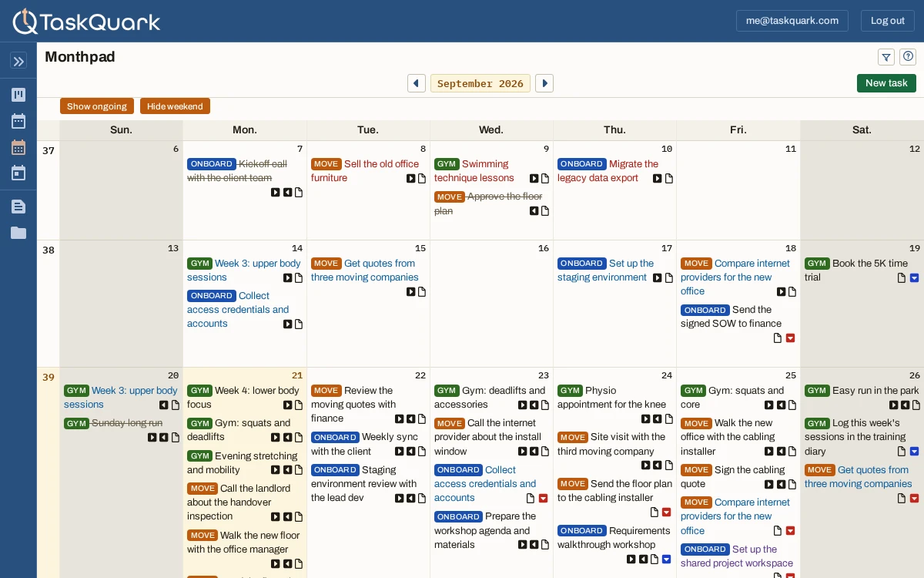924x578 pixels.
Task: Open blue dropdown on Book the 5K time trial
Action: tap(915, 278)
